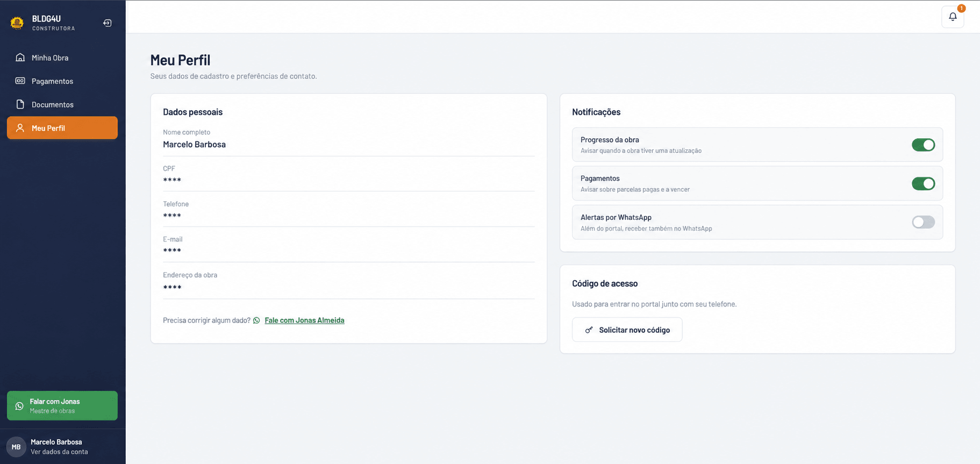Go to Minha Obra in sidebar

[62, 58]
